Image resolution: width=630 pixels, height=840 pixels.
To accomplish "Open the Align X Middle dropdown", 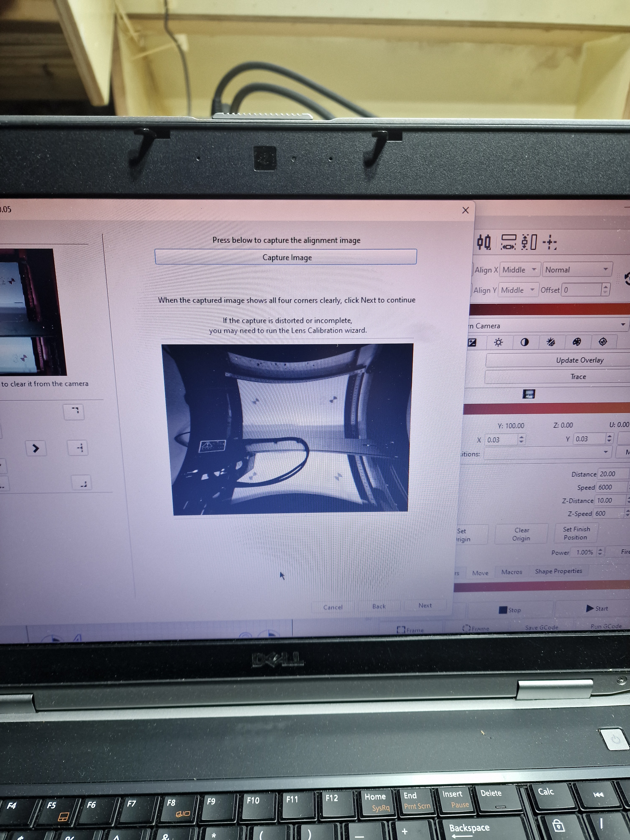I will click(x=520, y=270).
